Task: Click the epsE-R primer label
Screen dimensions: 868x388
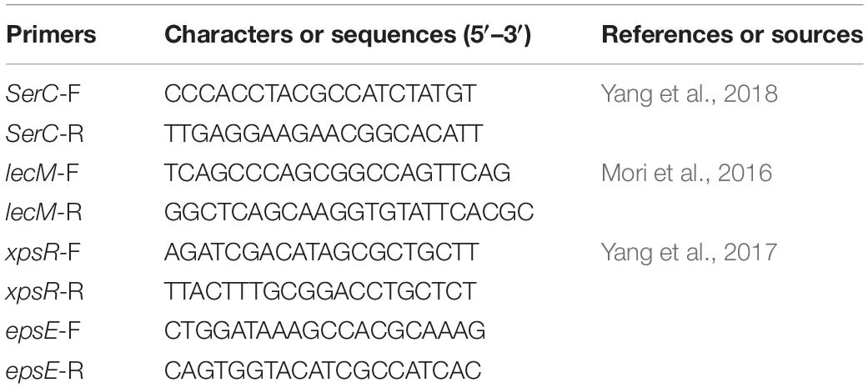Action: (44, 370)
